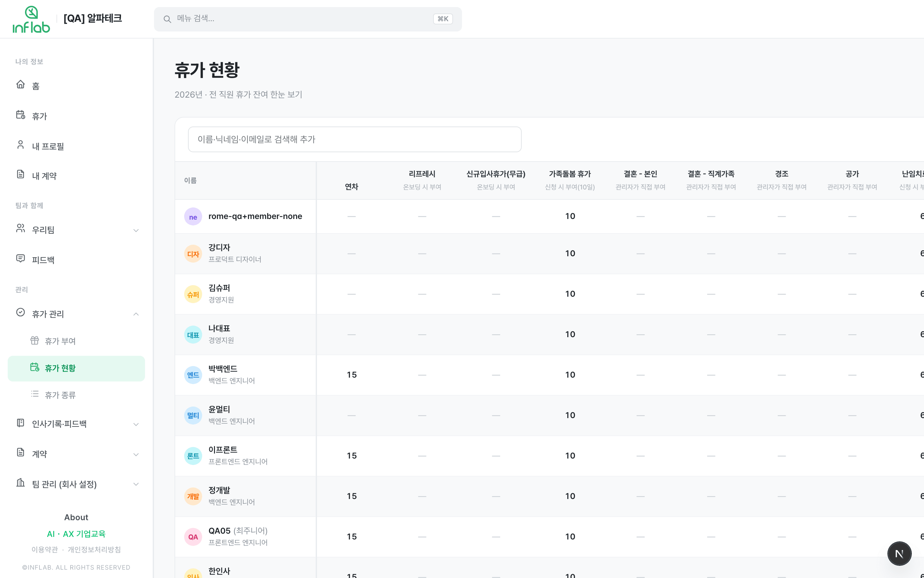Click the 우리팀 people icon
Screen dimensions: 924x578
[21, 229]
